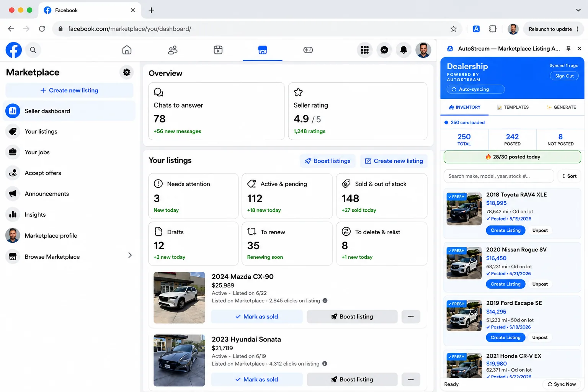Viewport: 588px width, 392px height.
Task: Unpost the 2018 Toyota RAV4 XLE
Action: (540, 230)
